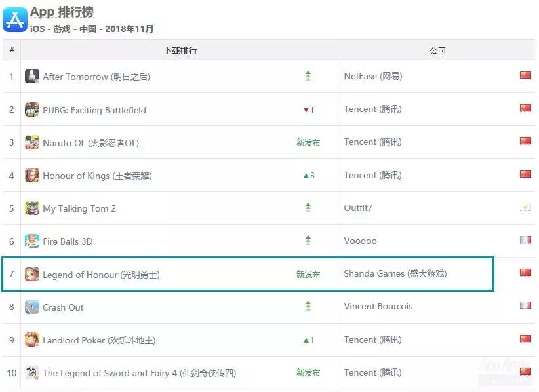The width and height of the screenshot is (539, 392).
Task: Click the Shanda Games (盛大游戏) company link
Action: [396, 274]
